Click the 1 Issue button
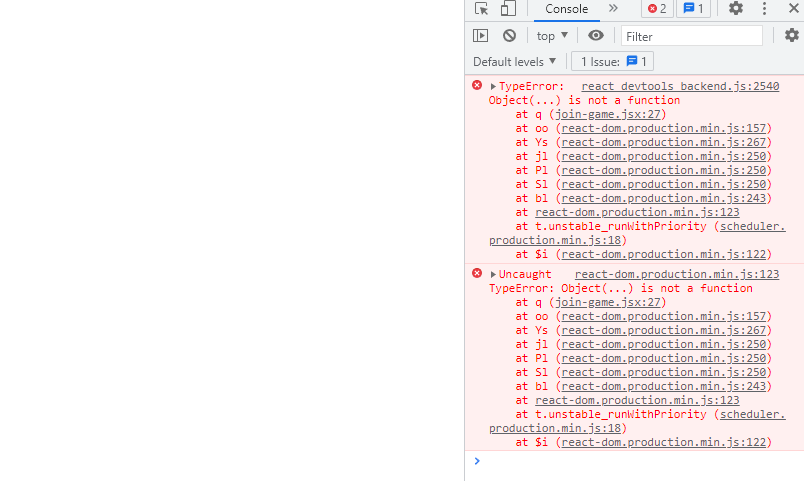The width and height of the screenshot is (804, 481). [x=613, y=62]
